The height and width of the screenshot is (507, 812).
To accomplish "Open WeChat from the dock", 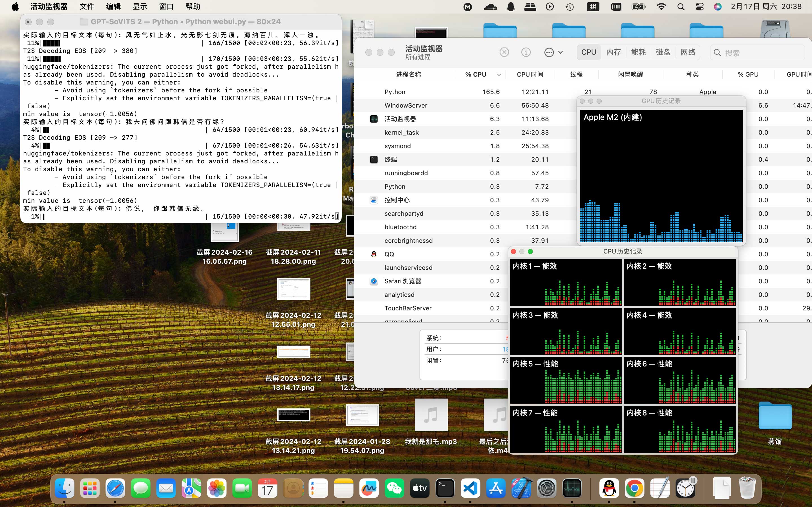I will pyautogui.click(x=394, y=488).
